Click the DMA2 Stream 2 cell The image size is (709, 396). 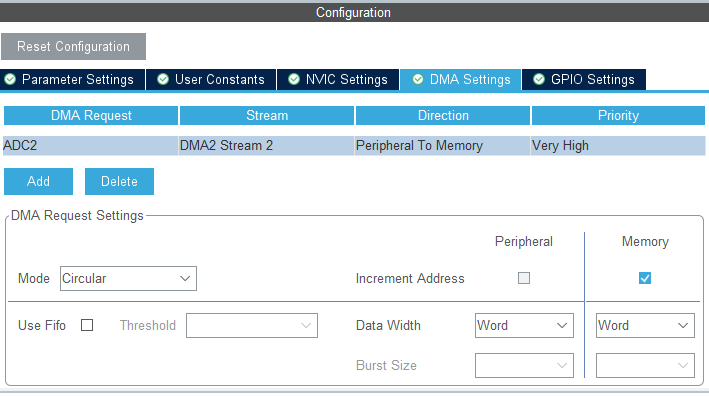[266, 146]
